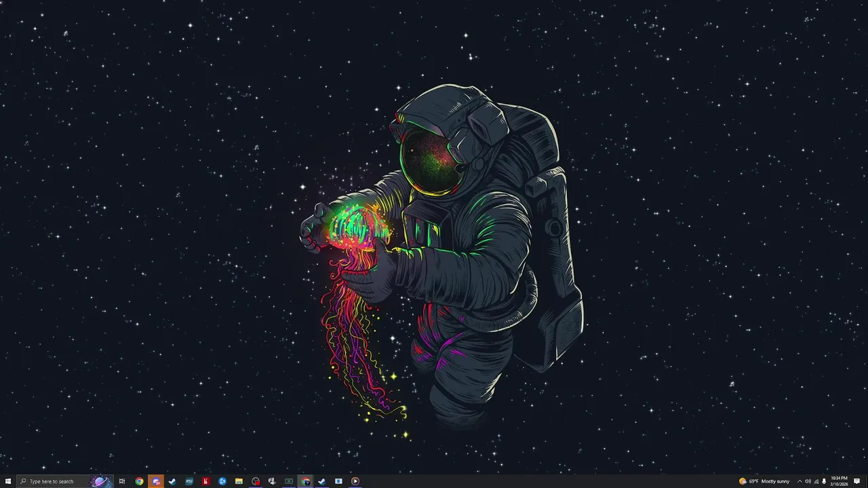Open the clock showing 10:34 PM

coord(839,481)
